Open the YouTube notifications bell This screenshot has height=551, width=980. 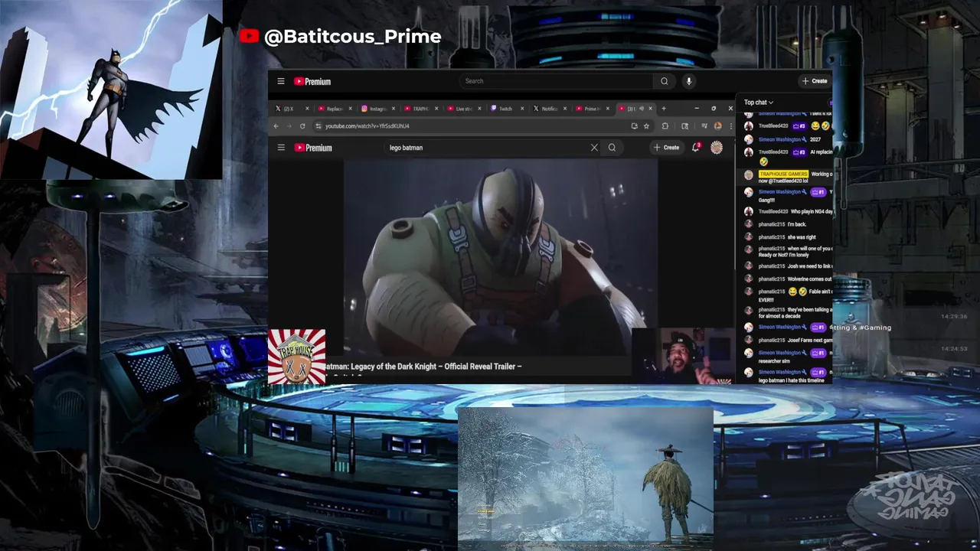[695, 148]
